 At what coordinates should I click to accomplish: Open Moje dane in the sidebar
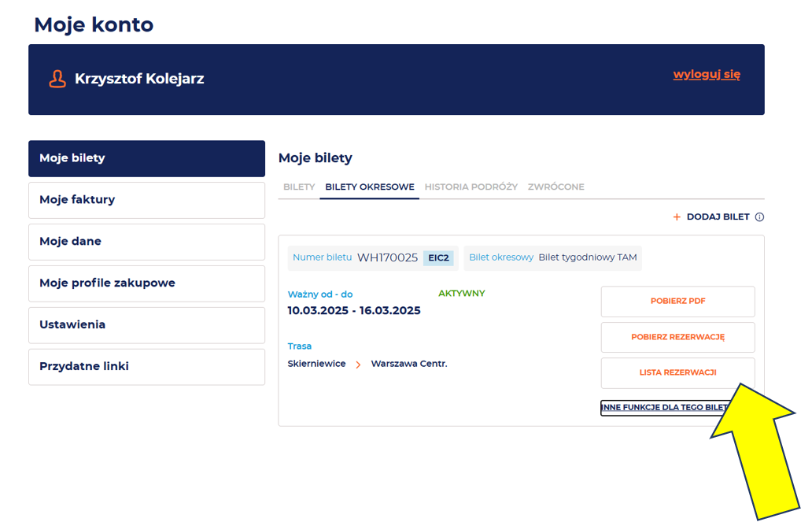(x=146, y=242)
